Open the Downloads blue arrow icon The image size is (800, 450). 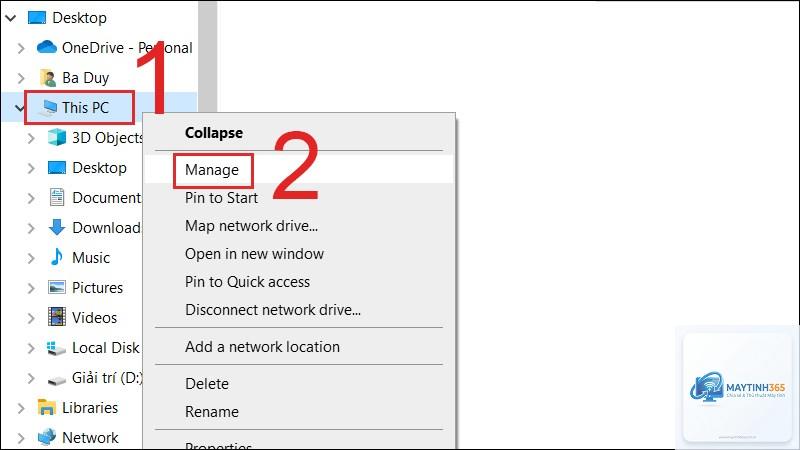coord(57,227)
